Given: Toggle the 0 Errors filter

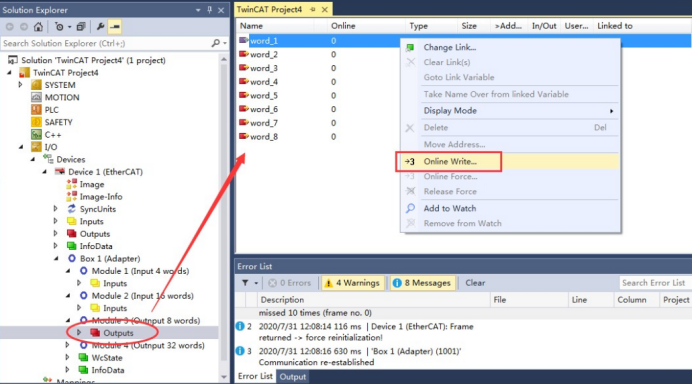Looking at the screenshot, I should (289, 283).
